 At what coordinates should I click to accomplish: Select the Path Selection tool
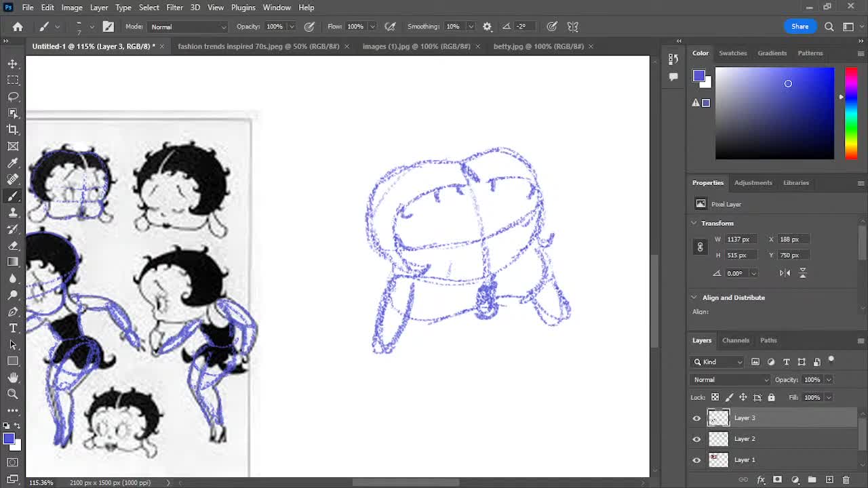coord(13,344)
